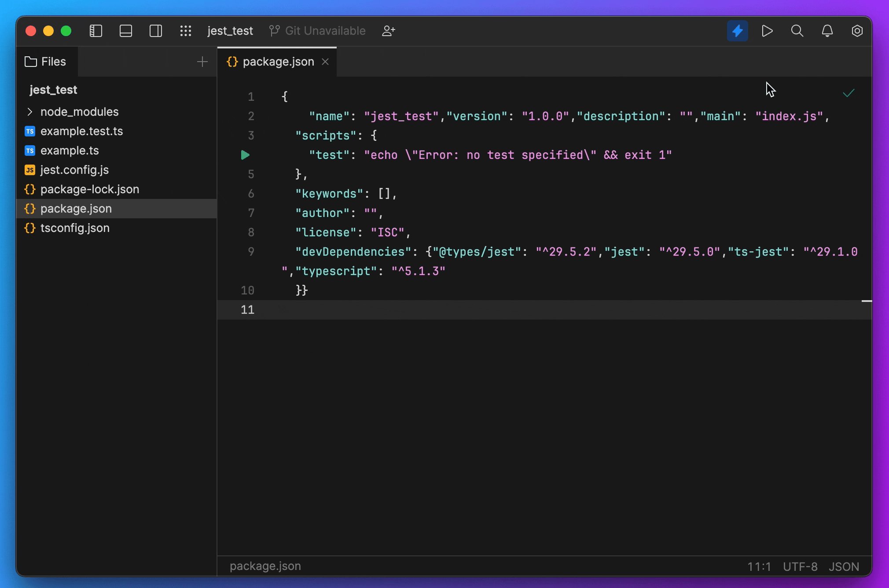This screenshot has width=889, height=588.
Task: Click the project search magnifier icon
Action: coord(797,31)
